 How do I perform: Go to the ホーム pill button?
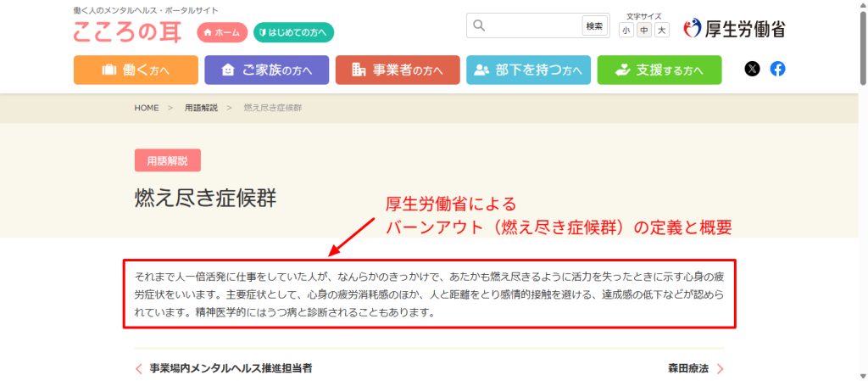[x=222, y=33]
